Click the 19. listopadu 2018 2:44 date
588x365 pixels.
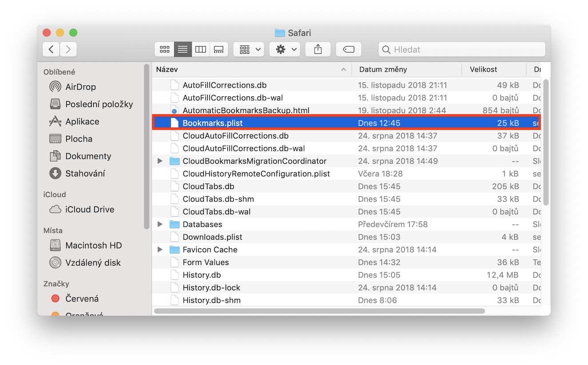402,111
